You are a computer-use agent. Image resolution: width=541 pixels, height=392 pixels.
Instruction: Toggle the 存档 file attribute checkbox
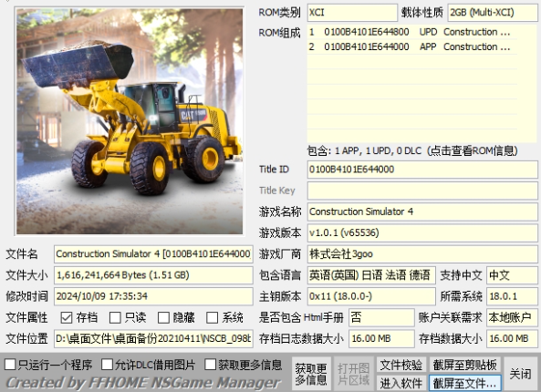pos(67,317)
